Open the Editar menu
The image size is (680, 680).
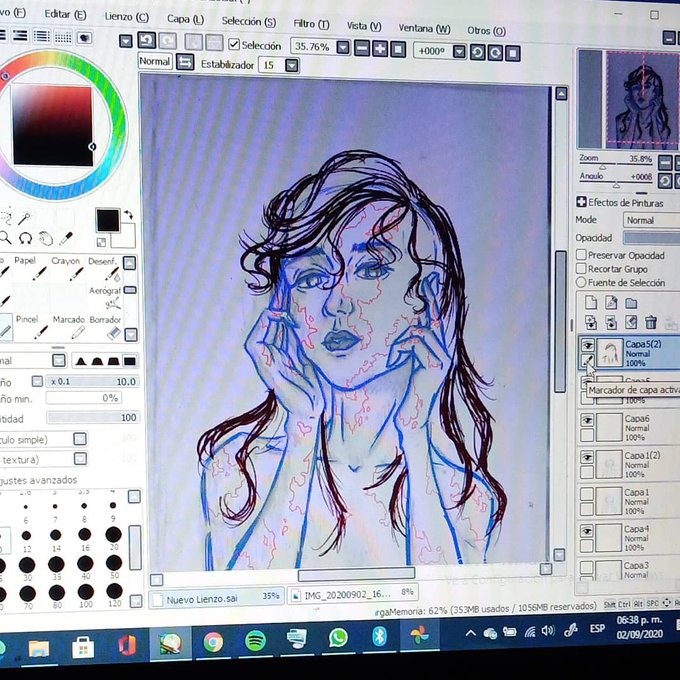(65, 14)
